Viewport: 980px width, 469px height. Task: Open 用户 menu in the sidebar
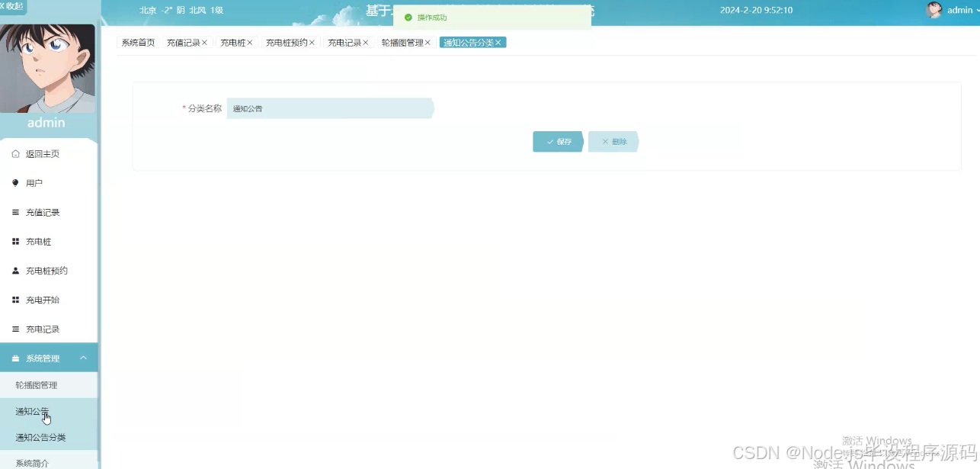(x=49, y=183)
